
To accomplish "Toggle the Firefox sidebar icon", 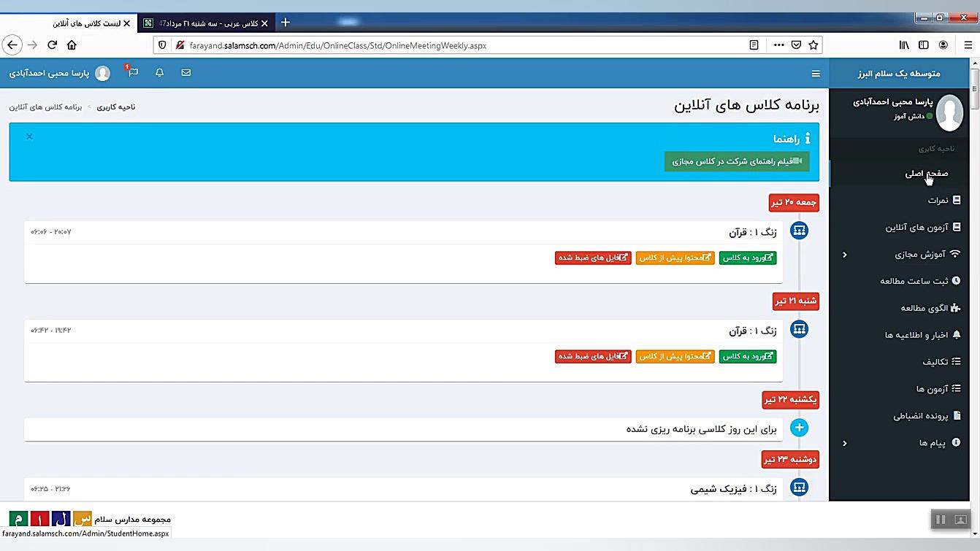I will click(x=924, y=45).
